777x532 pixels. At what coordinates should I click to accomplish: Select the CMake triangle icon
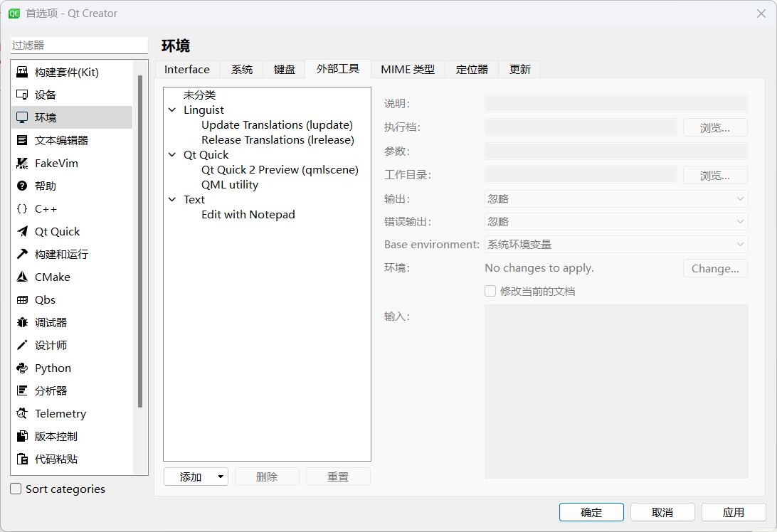pos(22,277)
